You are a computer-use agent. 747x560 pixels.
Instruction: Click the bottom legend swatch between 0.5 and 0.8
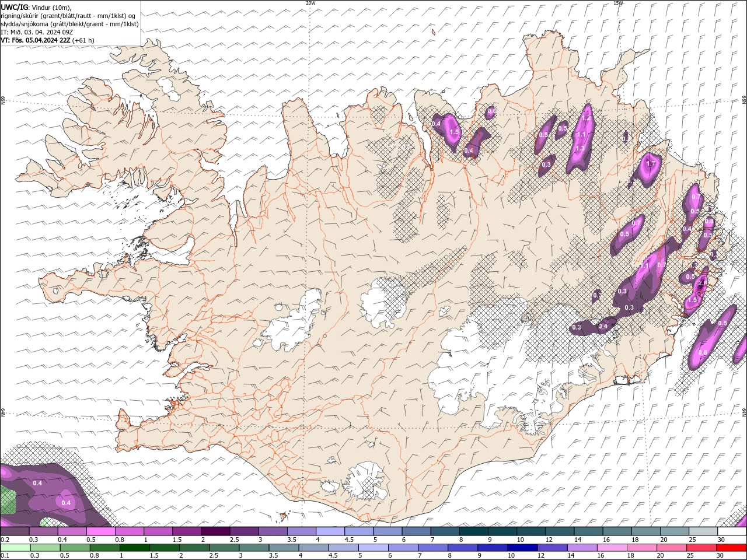coord(75,548)
